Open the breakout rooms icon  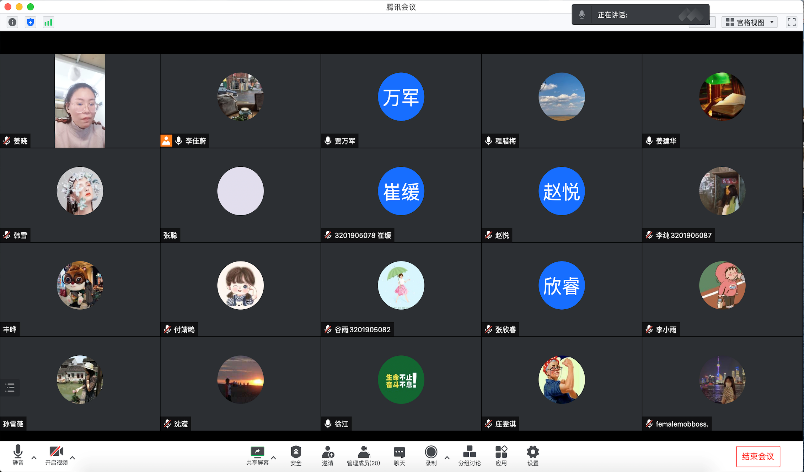tap(468, 454)
